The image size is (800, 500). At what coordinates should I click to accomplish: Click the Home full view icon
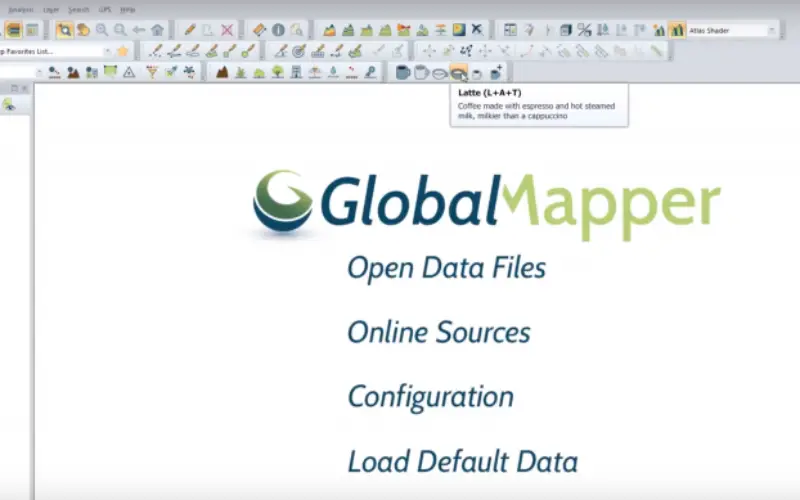point(158,30)
